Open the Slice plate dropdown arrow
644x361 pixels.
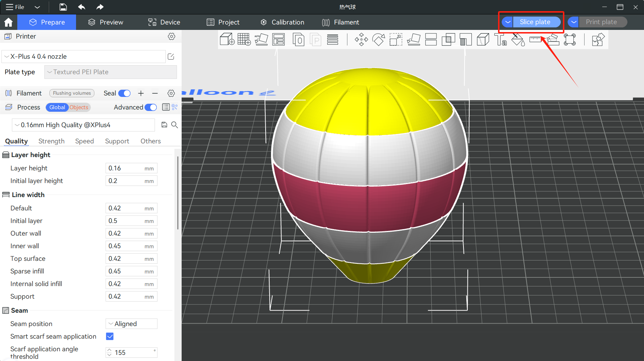507,22
